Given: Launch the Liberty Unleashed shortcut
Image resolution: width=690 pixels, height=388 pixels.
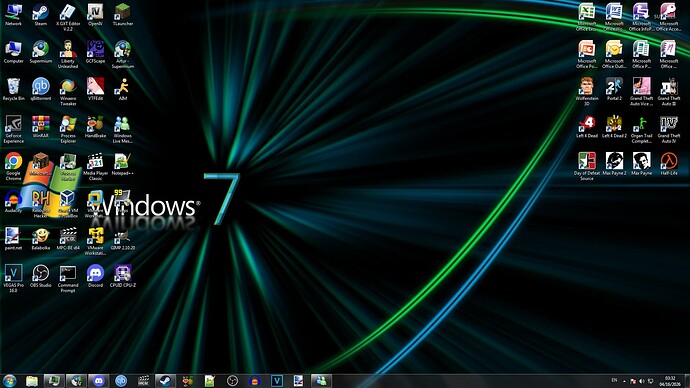Looking at the screenshot, I should click(68, 55).
